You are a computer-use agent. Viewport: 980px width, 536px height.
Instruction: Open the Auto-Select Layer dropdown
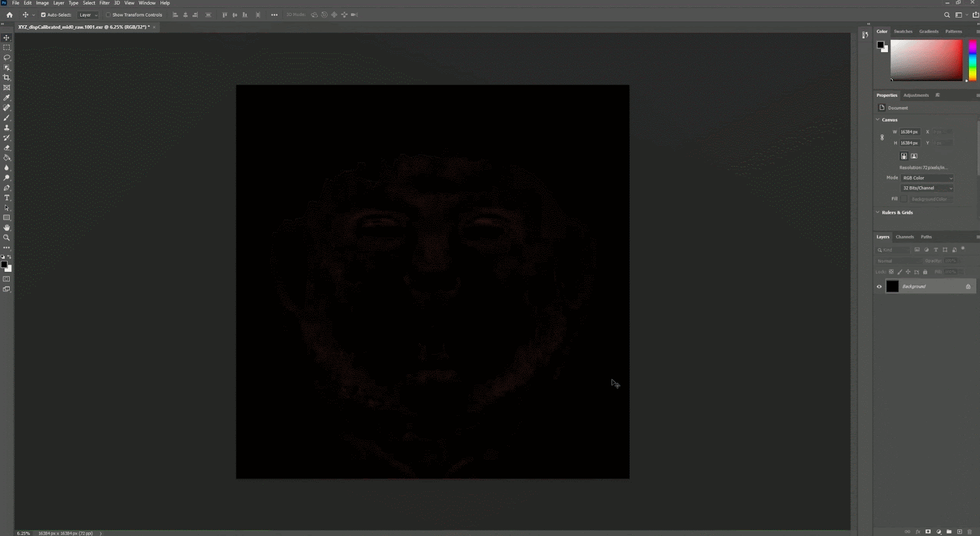(x=88, y=15)
